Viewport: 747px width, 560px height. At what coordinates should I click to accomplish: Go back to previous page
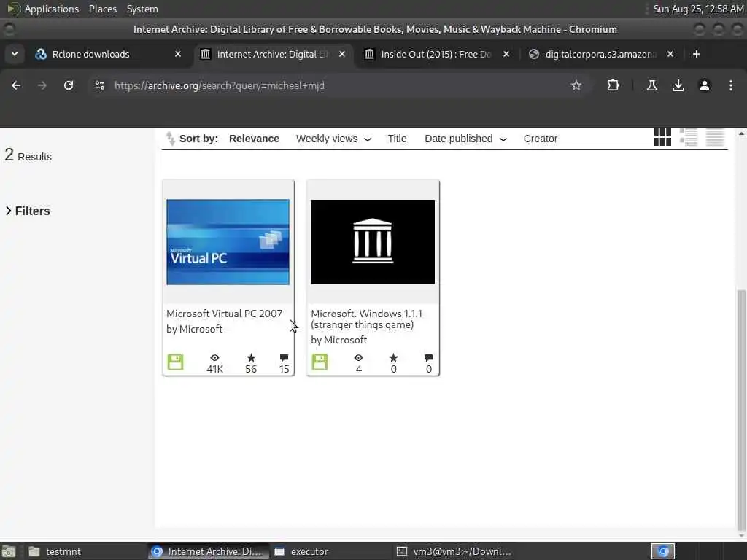[16, 85]
